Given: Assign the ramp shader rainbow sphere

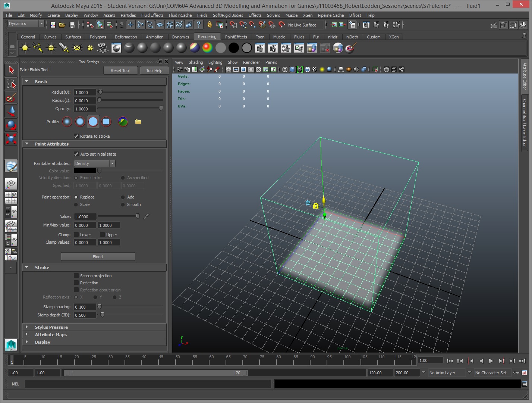Looking at the screenshot, I should [207, 48].
